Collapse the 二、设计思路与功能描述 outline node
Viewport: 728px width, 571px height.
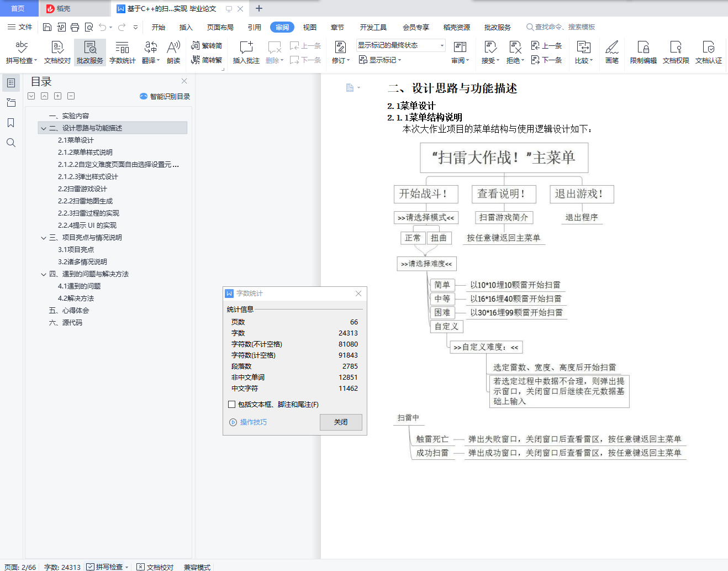pyautogui.click(x=44, y=128)
